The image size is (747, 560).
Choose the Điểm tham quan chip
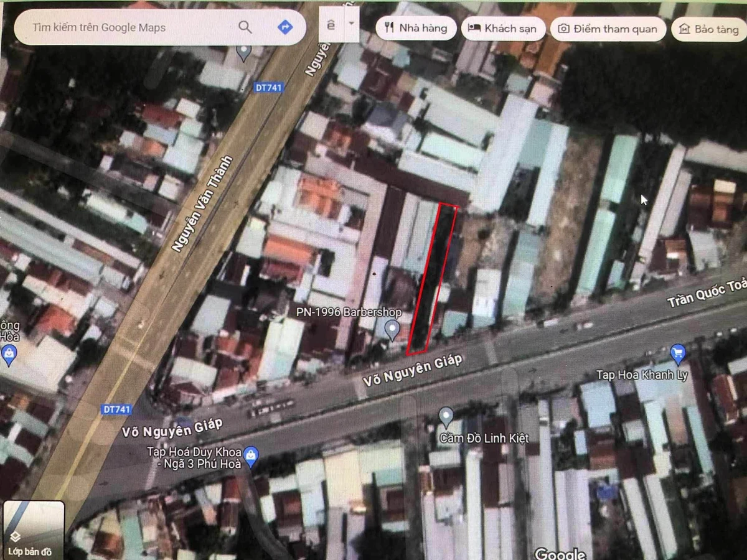[608, 29]
